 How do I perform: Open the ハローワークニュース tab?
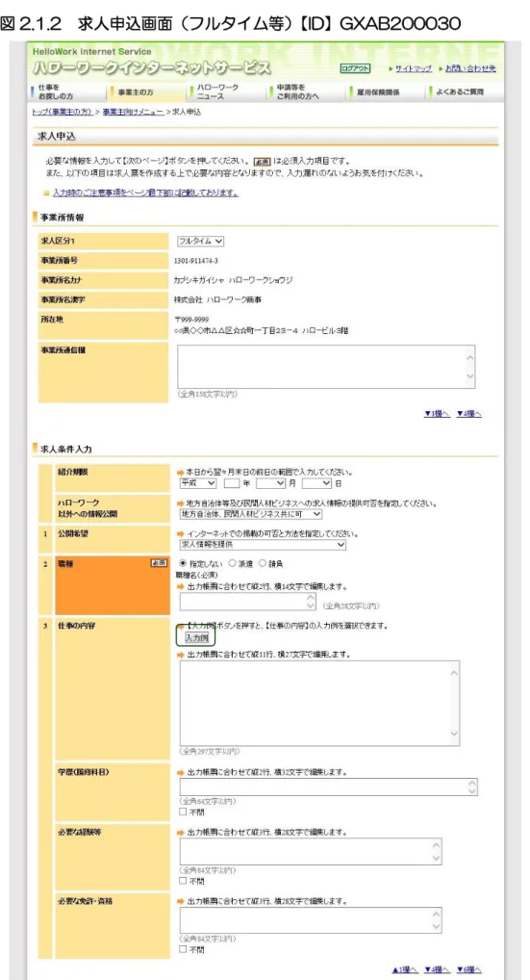227,91
